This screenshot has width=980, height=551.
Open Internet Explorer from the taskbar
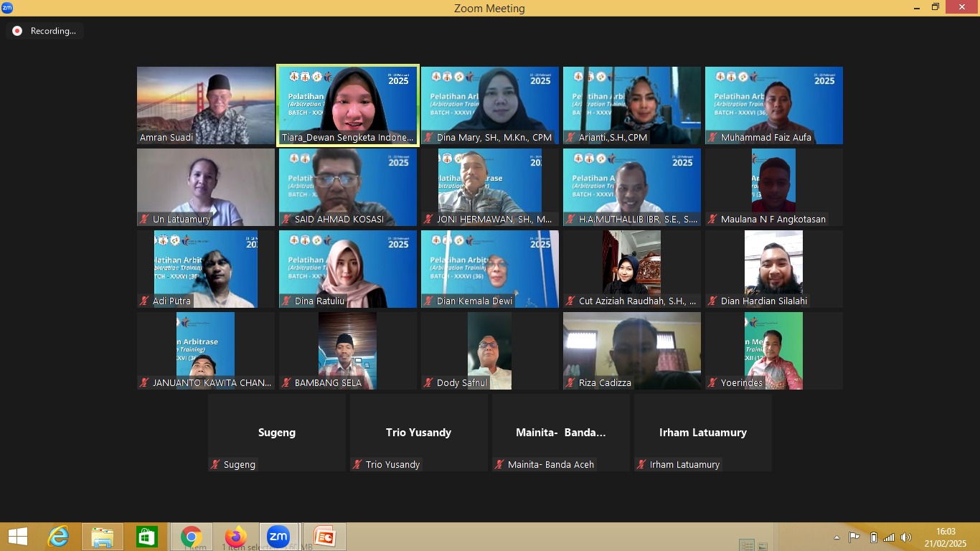point(58,537)
